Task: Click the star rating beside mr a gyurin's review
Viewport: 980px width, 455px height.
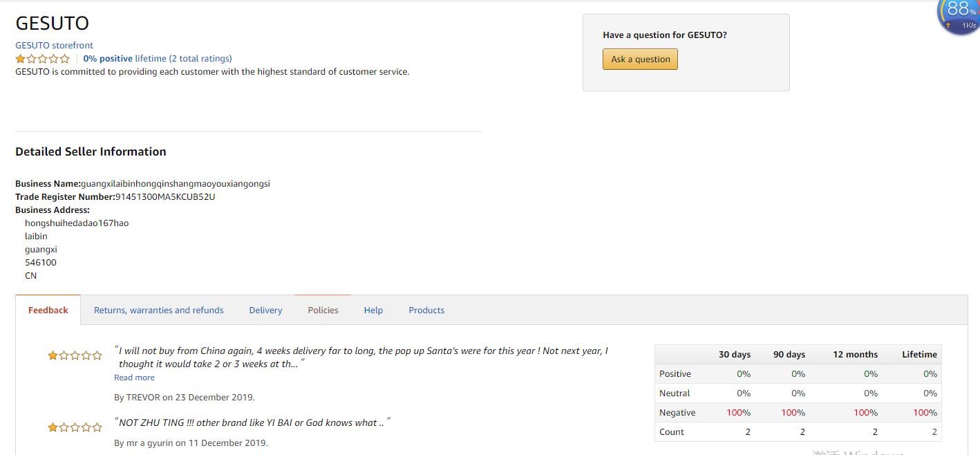Action: [75, 427]
